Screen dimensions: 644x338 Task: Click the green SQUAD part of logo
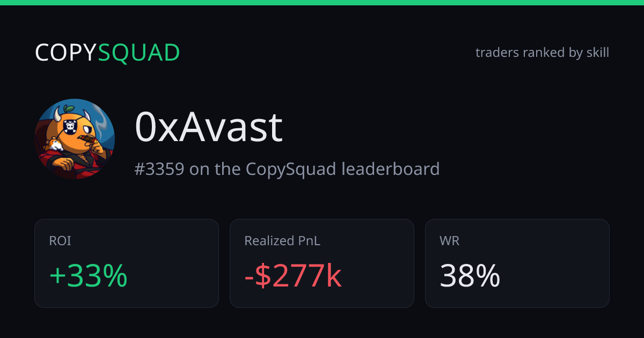139,53
